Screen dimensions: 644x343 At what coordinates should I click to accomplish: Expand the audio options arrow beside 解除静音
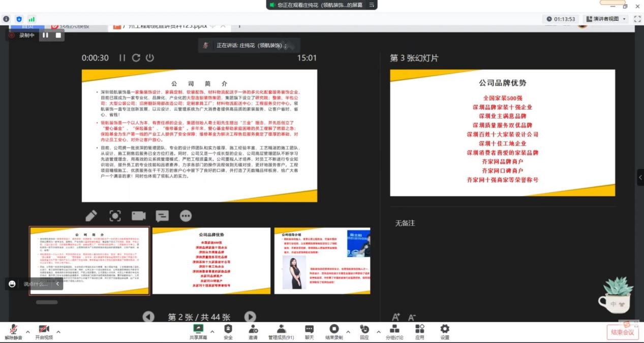coord(27,332)
